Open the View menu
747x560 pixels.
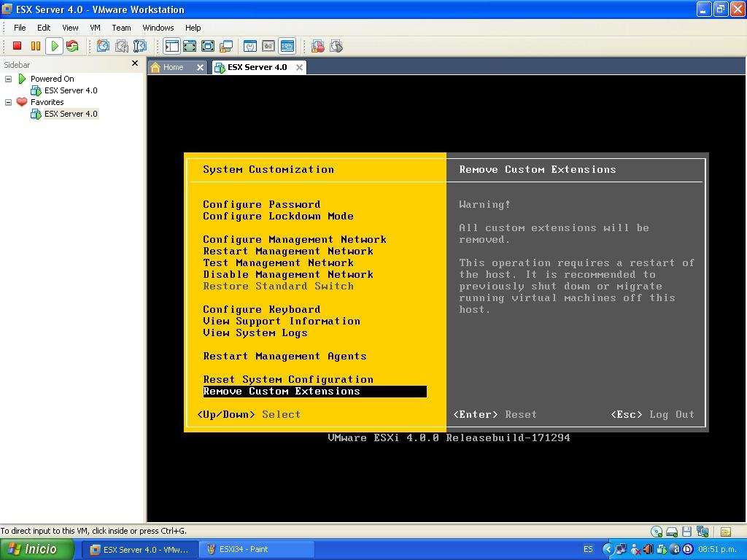pos(70,28)
